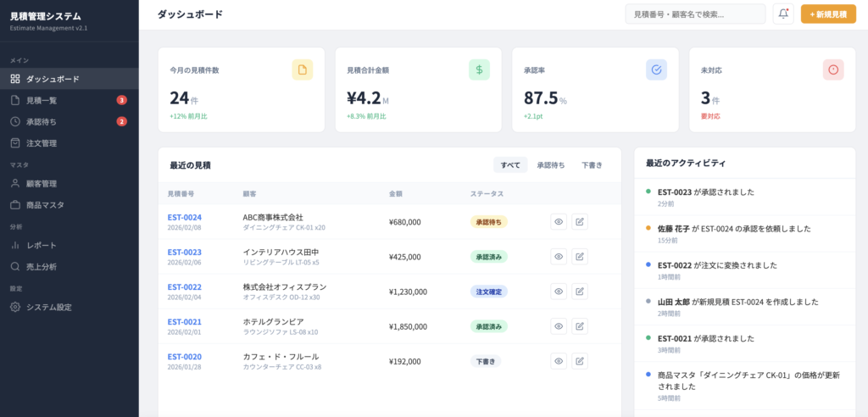View EST-0023 details via eye icon

tap(559, 257)
